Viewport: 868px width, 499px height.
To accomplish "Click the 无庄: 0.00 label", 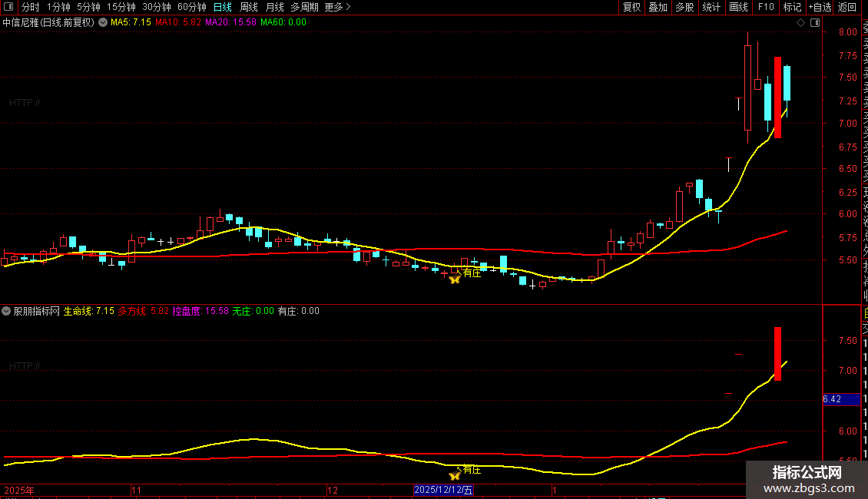I will [253, 311].
